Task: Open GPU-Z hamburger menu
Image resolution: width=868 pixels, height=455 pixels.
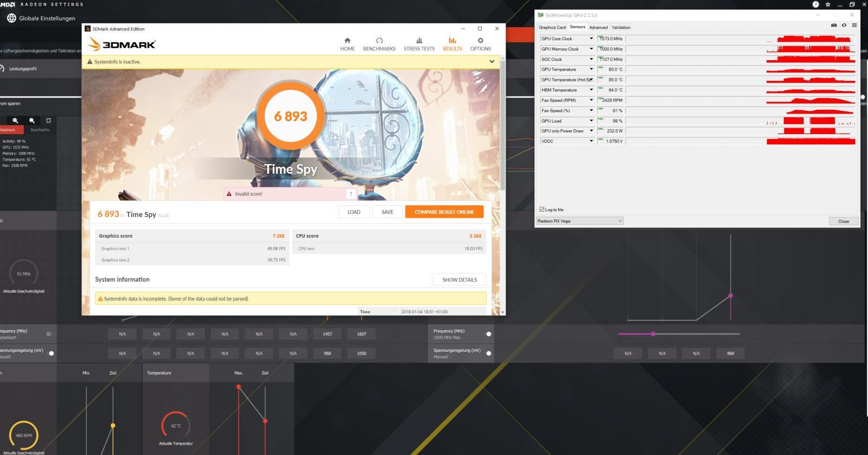Action: click(x=854, y=25)
